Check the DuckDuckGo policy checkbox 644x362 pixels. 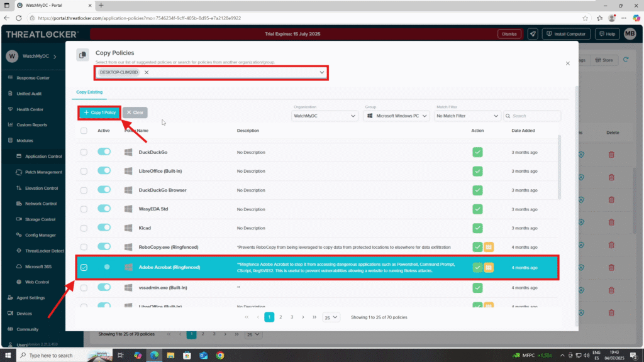[x=84, y=152]
